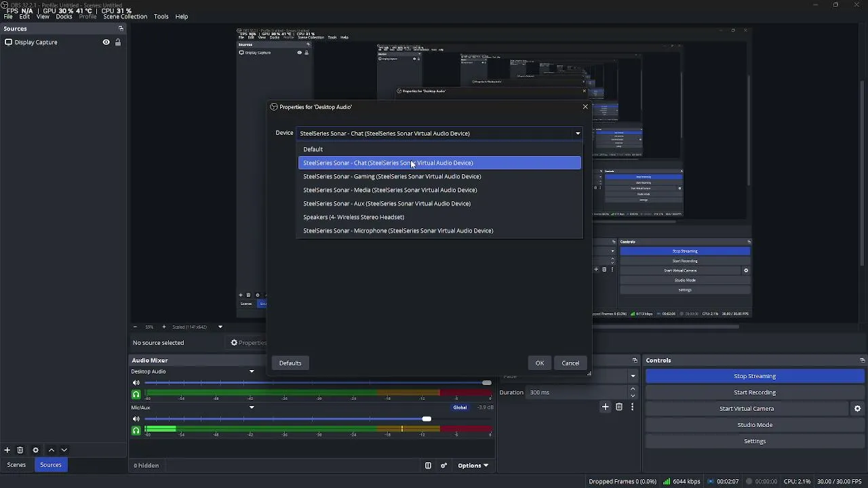This screenshot has width=868, height=488.
Task: Open the virtual camera configuration gear
Action: point(857,409)
